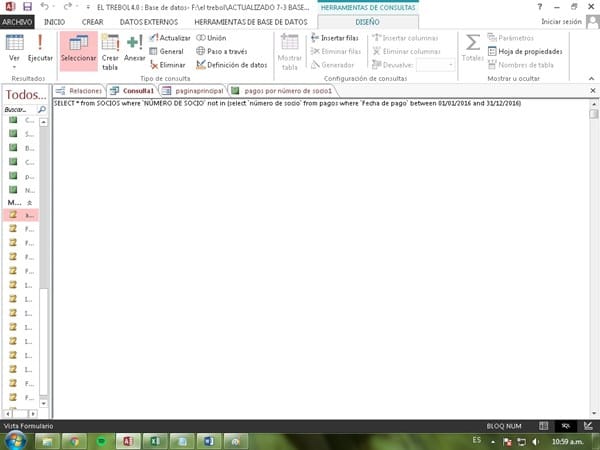Close the current document tab with X
This screenshot has width=600, height=450.
tap(593, 91)
